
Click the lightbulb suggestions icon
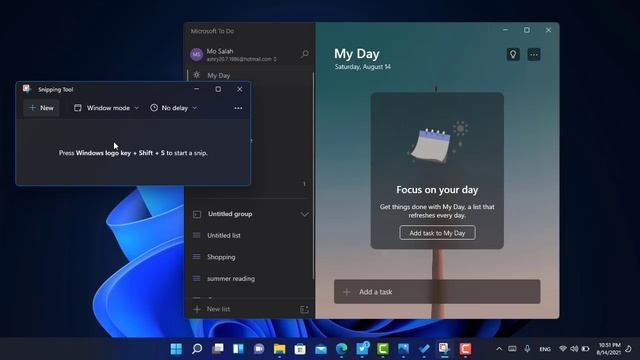coord(513,54)
